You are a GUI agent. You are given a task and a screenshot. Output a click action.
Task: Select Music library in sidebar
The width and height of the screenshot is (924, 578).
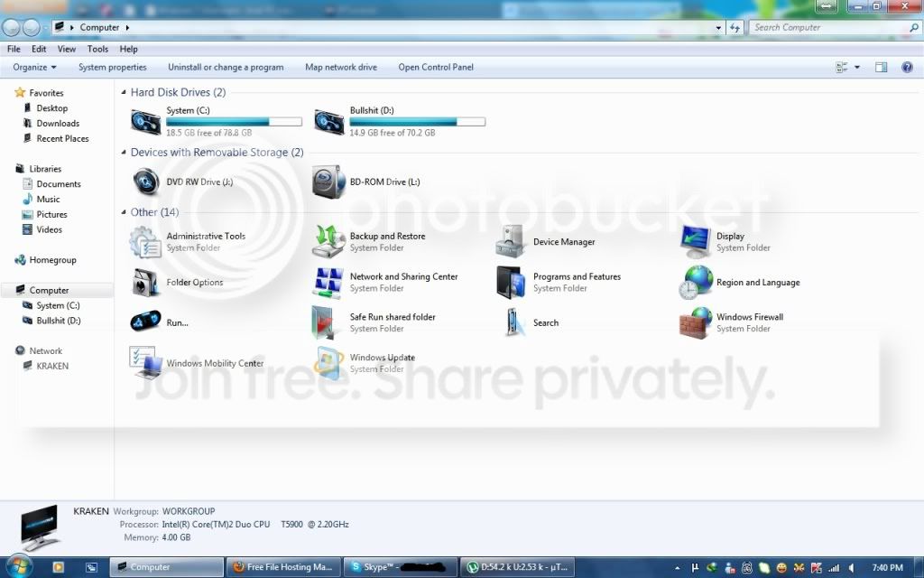coord(48,200)
